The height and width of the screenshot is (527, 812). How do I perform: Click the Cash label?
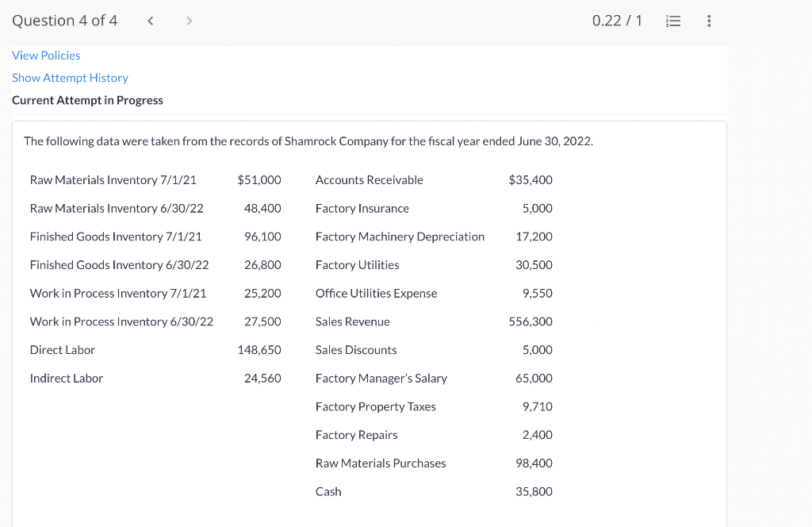328,492
